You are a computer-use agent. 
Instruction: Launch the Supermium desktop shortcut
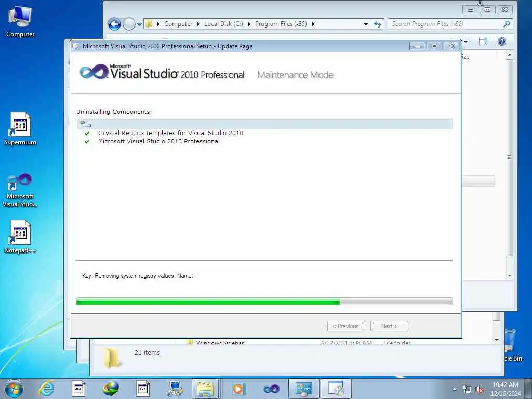coord(20,129)
